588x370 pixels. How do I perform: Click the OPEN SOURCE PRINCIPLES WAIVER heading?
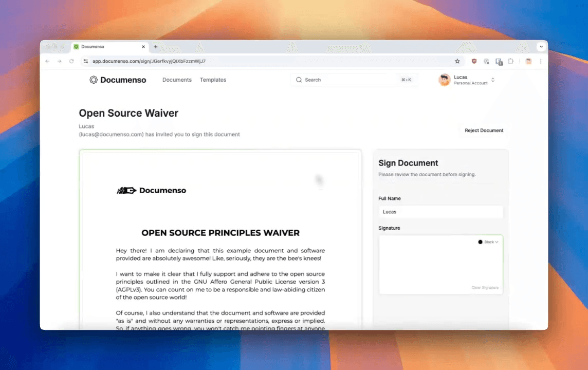coord(220,233)
